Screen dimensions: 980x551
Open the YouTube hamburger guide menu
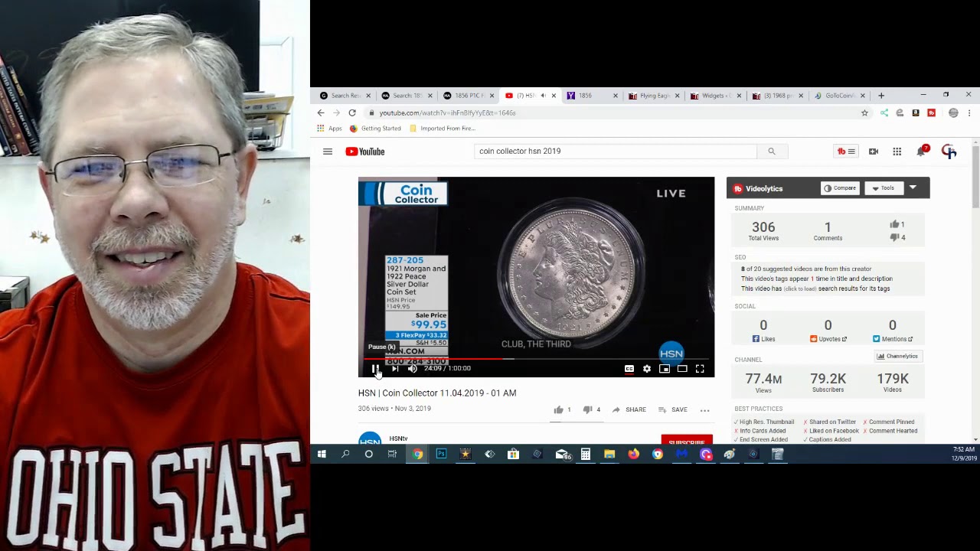click(x=328, y=152)
